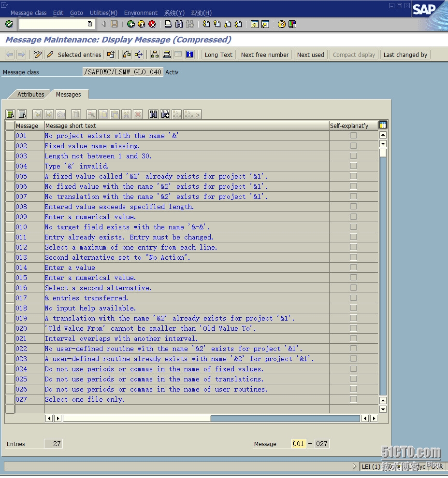Click the Select all icon above the table
The image size is (448, 478).
(x=10, y=114)
